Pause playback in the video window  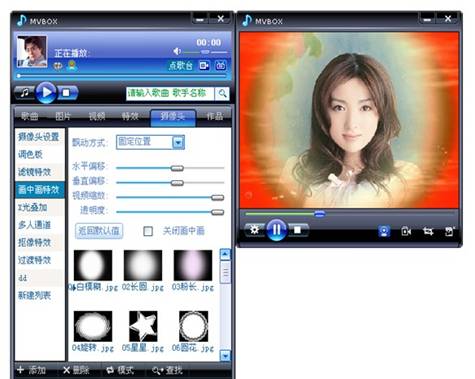click(x=276, y=229)
